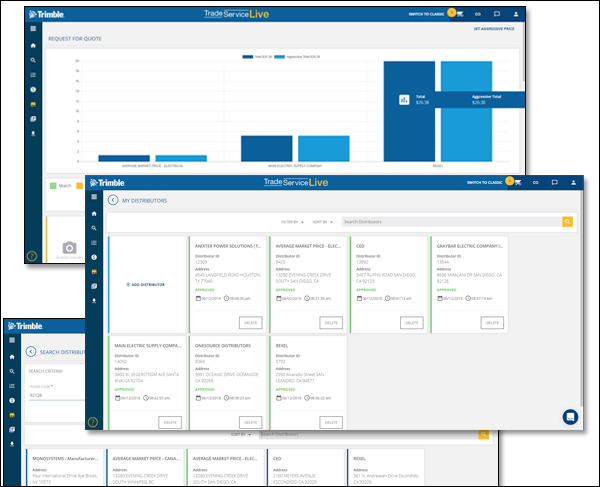Open list icon in My Distributors sidebar
Screen dimensions: 600x487
[94, 243]
